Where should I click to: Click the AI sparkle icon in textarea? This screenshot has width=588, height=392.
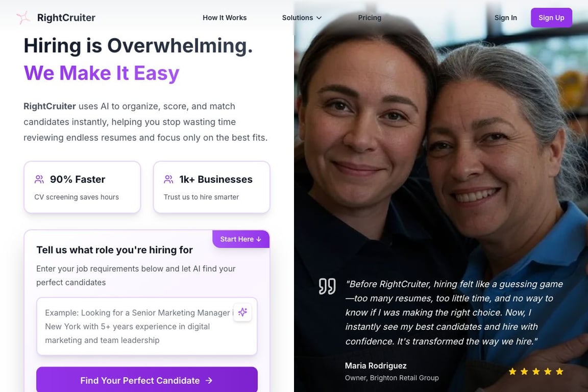coord(242,312)
